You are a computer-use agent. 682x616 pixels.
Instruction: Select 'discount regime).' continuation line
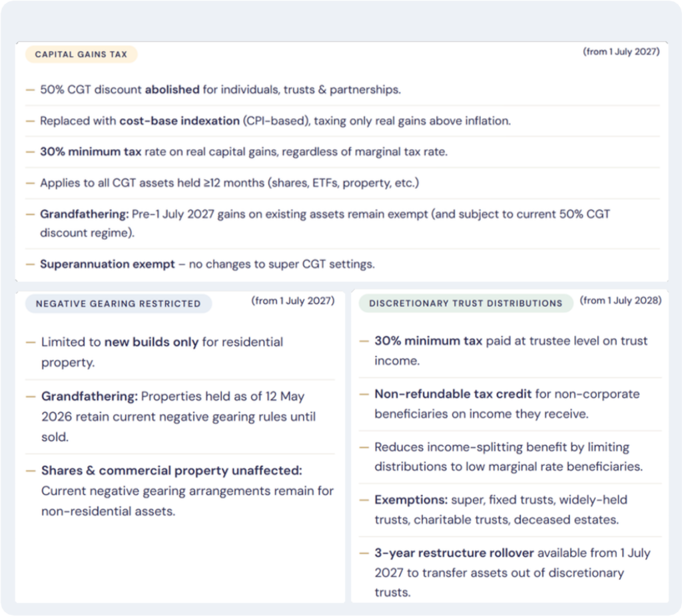pos(87,232)
